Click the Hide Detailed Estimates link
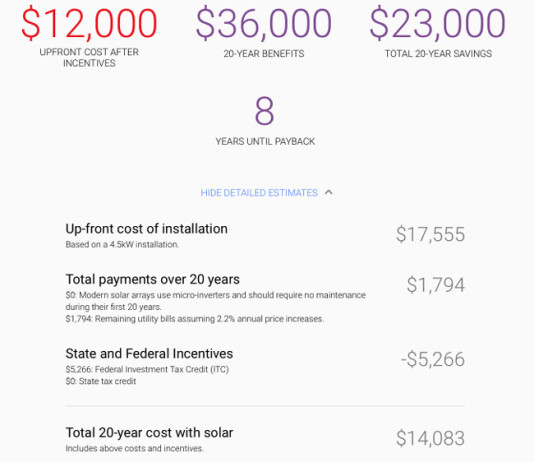Viewport: 534px width, 462px height. tap(259, 193)
